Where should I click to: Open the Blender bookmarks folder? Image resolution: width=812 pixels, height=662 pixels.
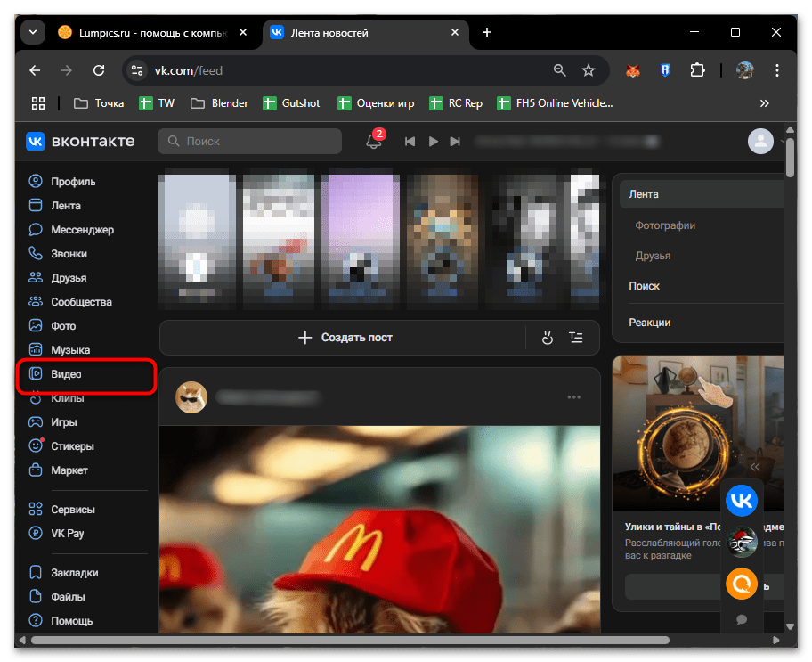pyautogui.click(x=220, y=103)
